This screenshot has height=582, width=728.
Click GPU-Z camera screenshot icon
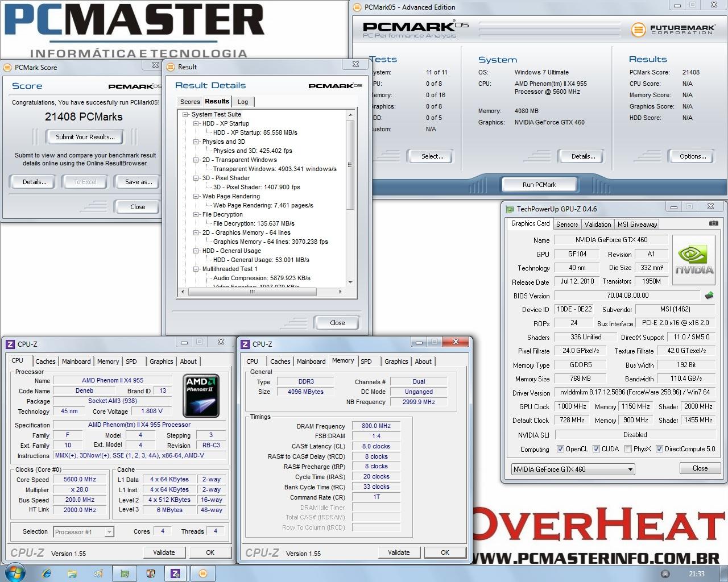[x=713, y=223]
